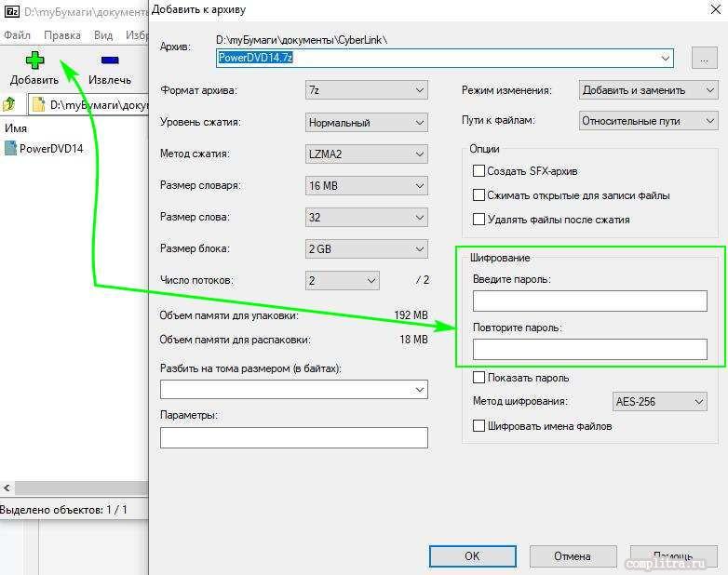Click the up-folder icon in 7-Zip window
This screenshot has width=728, height=575.
coord(9,103)
